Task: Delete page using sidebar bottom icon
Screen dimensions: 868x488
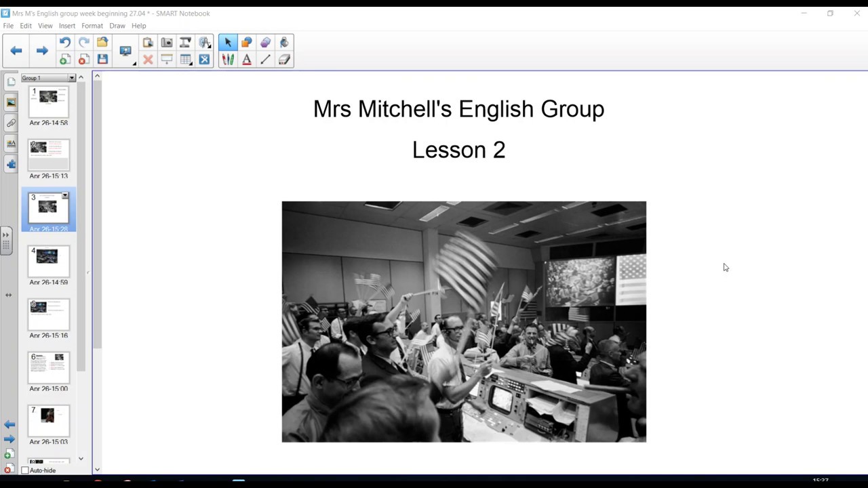Action: (x=8, y=469)
